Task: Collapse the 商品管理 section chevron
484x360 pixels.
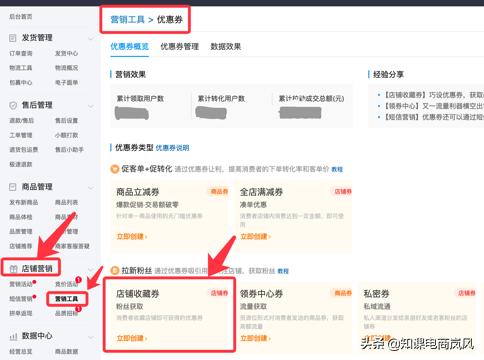Action: pos(91,187)
